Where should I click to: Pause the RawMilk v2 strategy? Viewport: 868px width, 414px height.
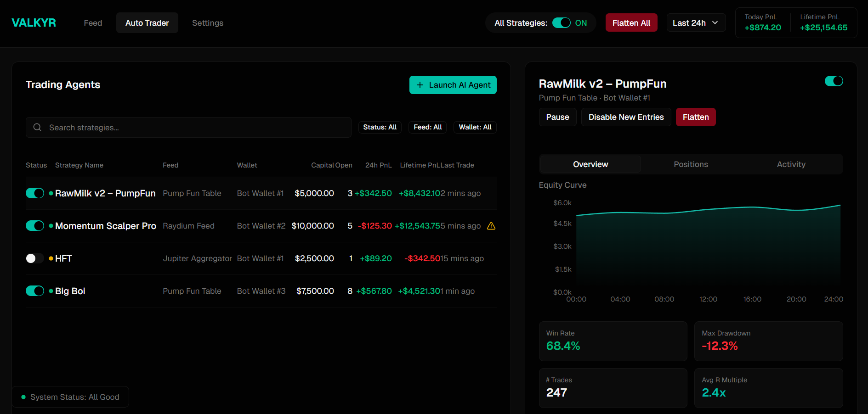(557, 117)
